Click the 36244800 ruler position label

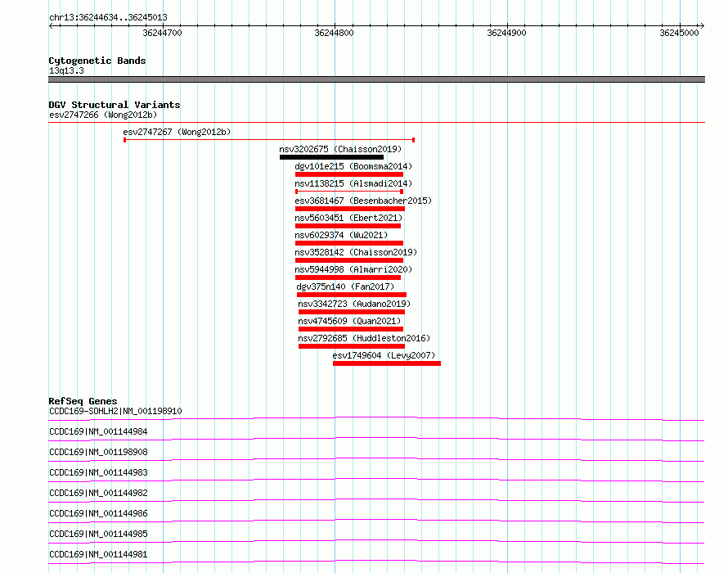(x=334, y=33)
